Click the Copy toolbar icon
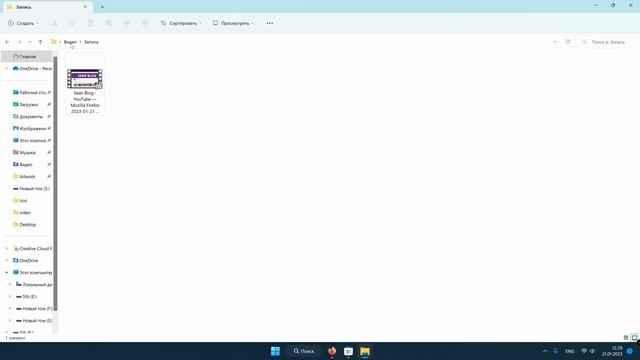Viewport: 640px width, 360px height. (x=73, y=23)
